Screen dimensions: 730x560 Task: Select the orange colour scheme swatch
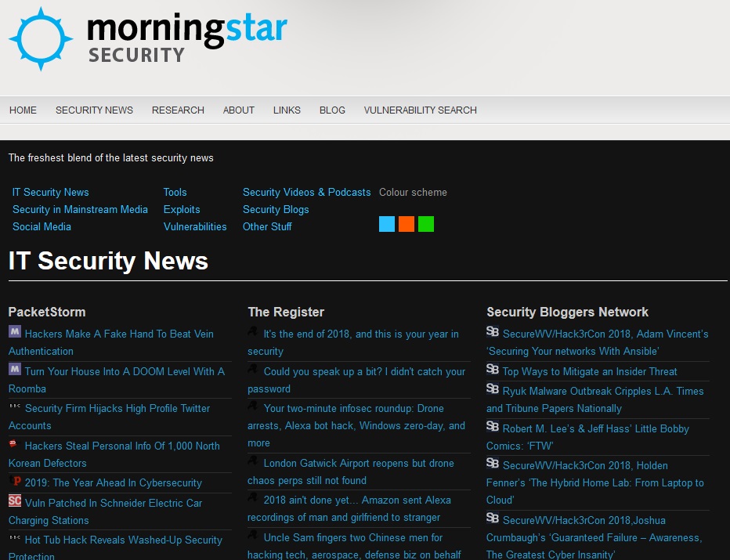click(x=407, y=224)
